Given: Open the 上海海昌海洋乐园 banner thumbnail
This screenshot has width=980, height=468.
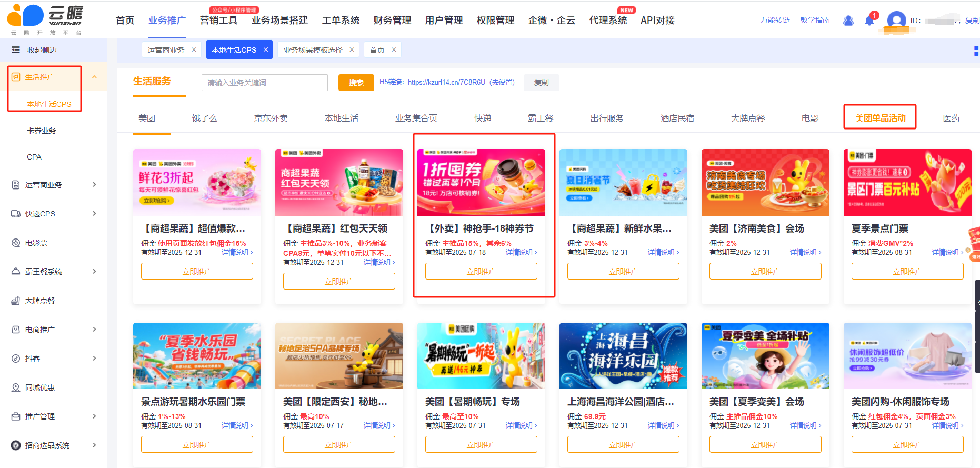Looking at the screenshot, I should pos(623,356).
